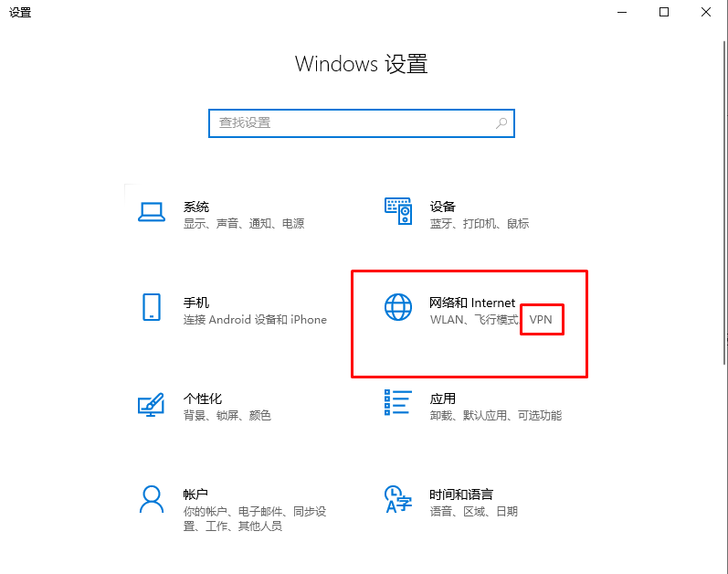728x574 pixels.
Task: Click the Devices keyboard-speaker icon
Action: pos(398,211)
